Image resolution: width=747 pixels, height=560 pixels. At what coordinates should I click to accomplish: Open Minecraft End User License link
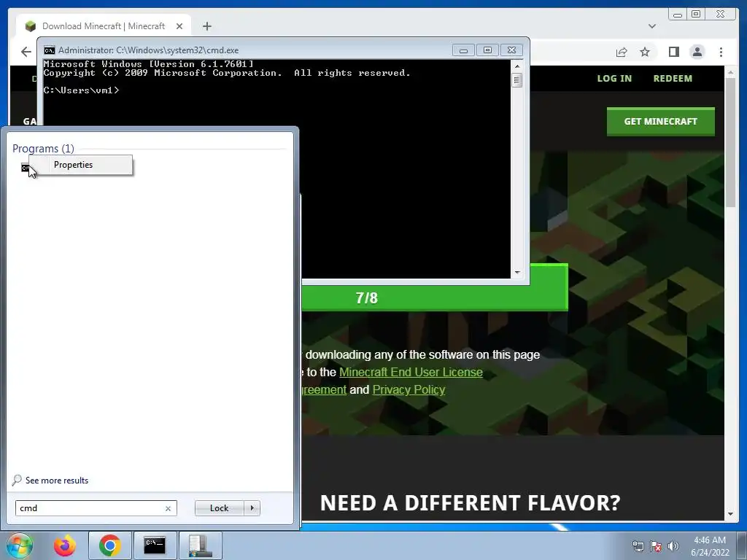click(411, 373)
